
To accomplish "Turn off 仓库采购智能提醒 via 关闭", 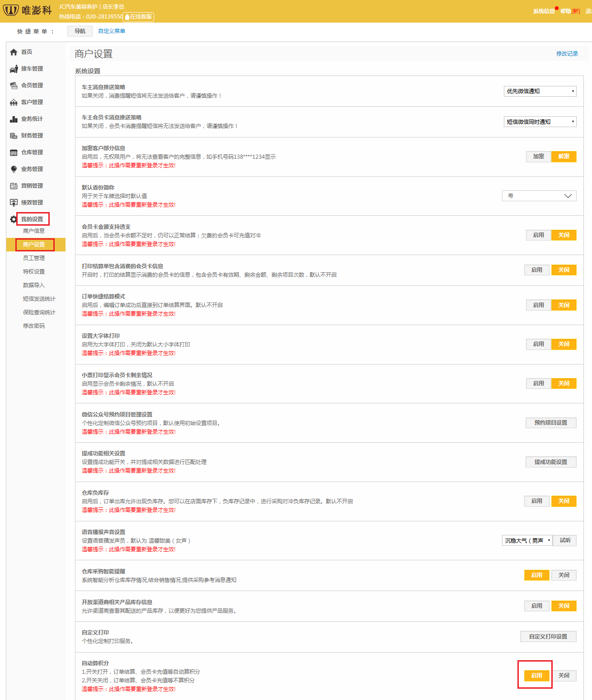I will pyautogui.click(x=564, y=575).
